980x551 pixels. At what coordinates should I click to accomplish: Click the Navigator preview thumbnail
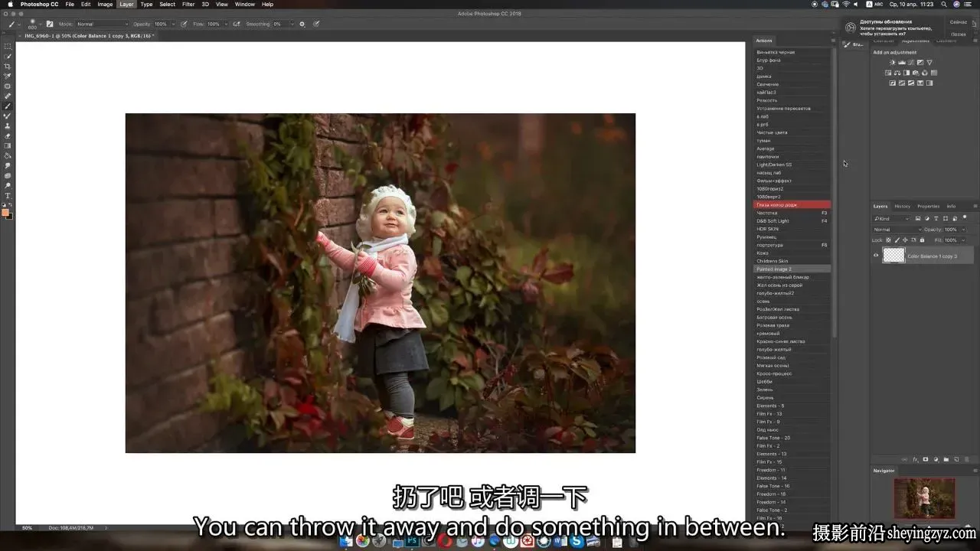(925, 498)
